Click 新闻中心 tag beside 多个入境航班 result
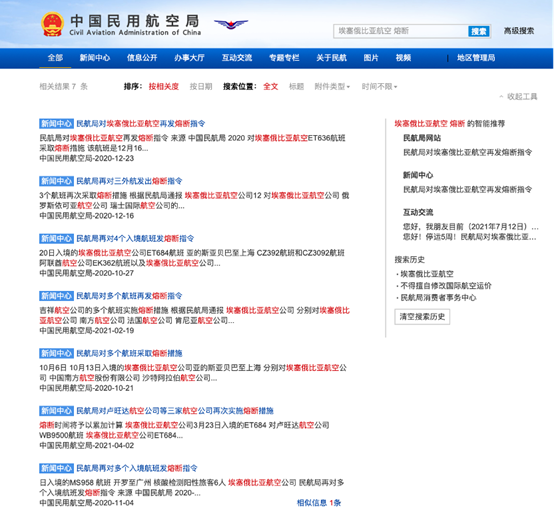 point(56,468)
